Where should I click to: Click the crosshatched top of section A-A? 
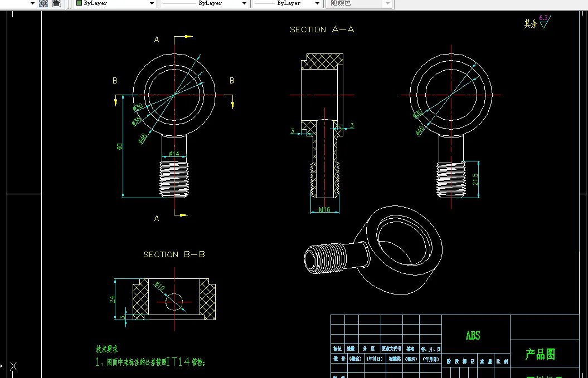click(322, 61)
